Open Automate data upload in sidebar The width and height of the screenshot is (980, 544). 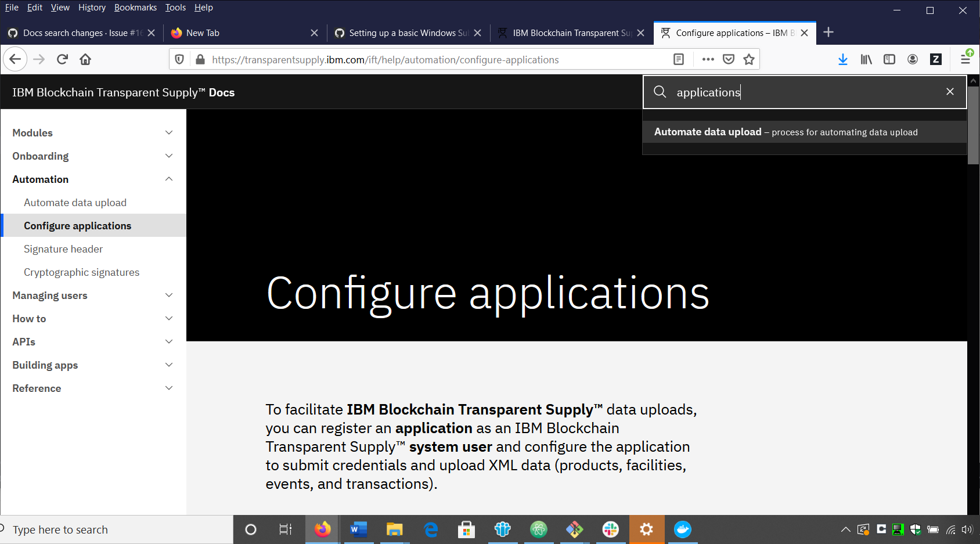coord(75,203)
